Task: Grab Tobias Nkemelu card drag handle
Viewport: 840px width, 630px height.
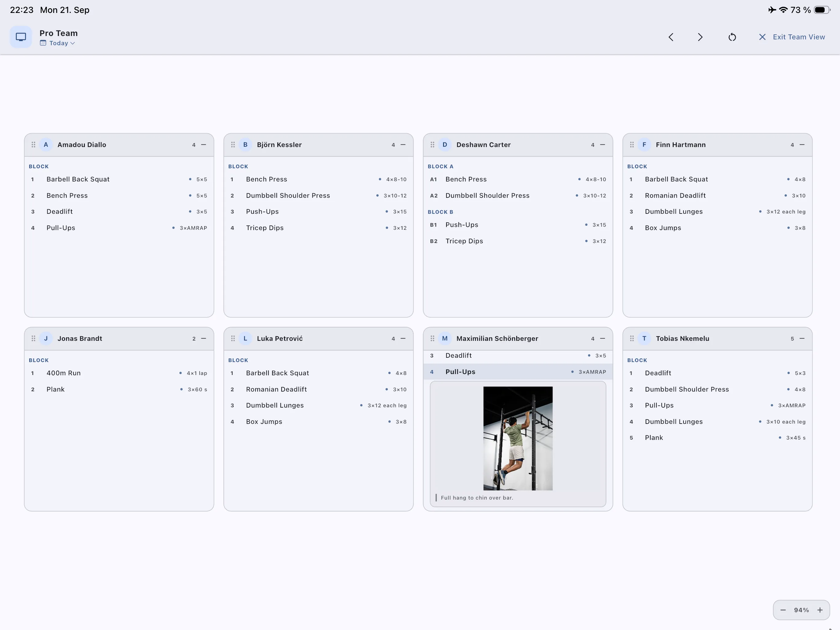Action: 632,339
